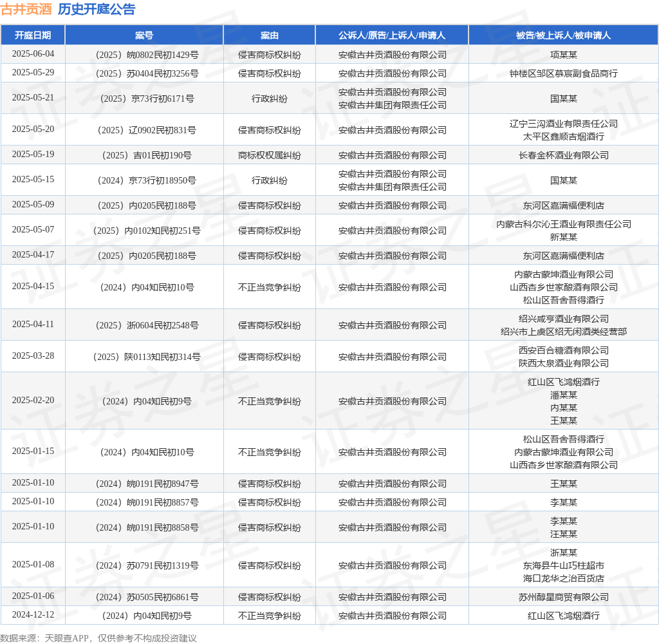Screen dimensions: 659x644
Task: Click defendant 浙某某
Action: pyautogui.click(x=564, y=553)
